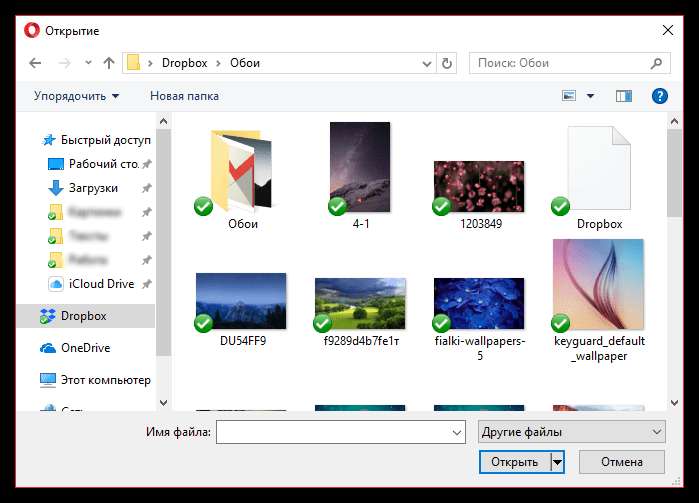
Task: Click the Открыть button
Action: [514, 462]
